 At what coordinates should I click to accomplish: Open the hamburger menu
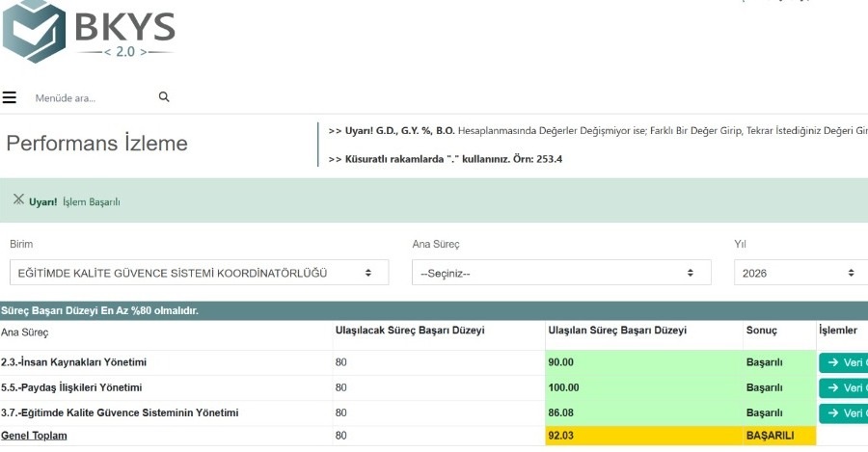click(x=10, y=97)
